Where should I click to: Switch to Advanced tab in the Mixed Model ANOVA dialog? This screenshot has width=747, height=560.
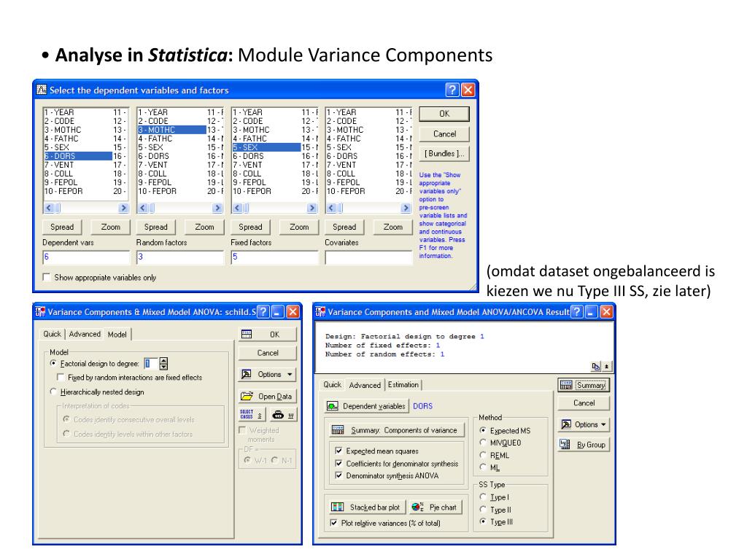tap(85, 334)
